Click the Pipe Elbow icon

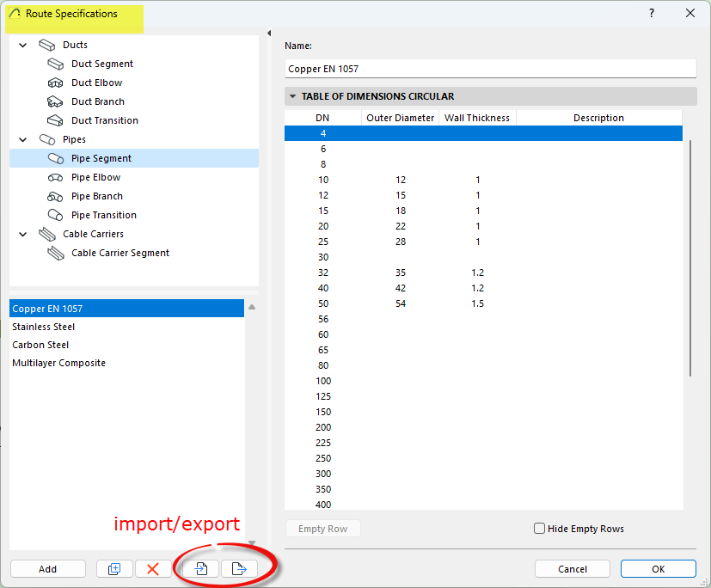tap(55, 177)
